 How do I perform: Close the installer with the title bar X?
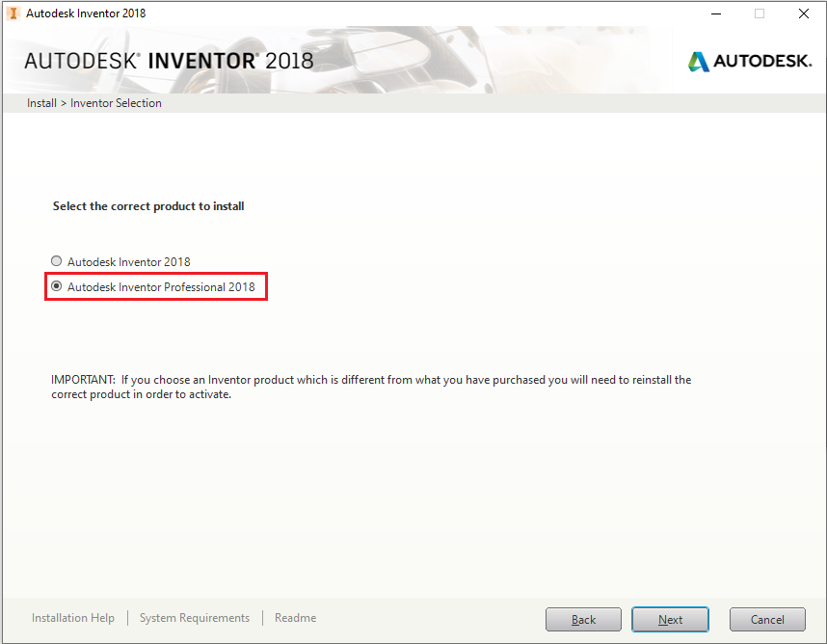tap(803, 13)
